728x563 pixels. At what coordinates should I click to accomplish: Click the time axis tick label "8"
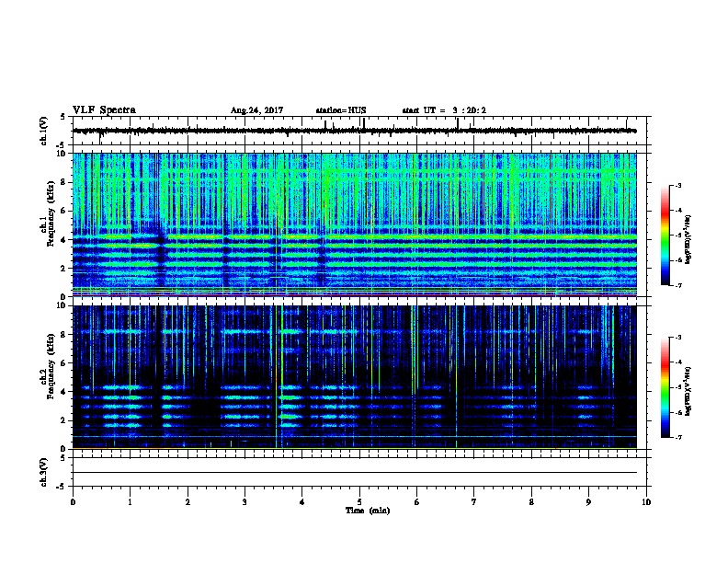[531, 501]
